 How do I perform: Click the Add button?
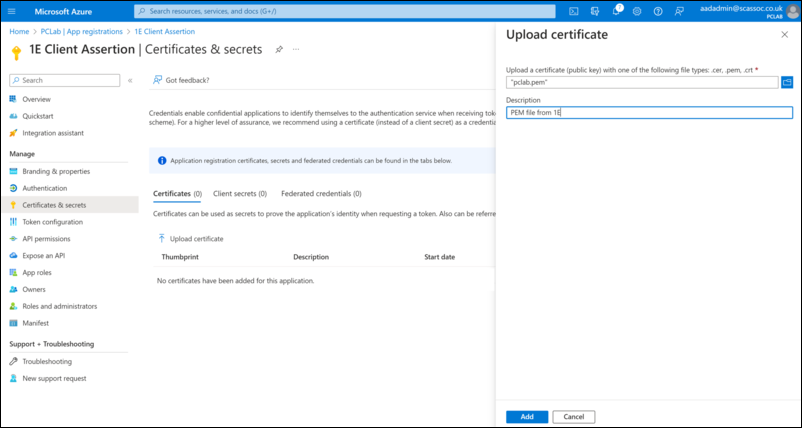pos(526,416)
